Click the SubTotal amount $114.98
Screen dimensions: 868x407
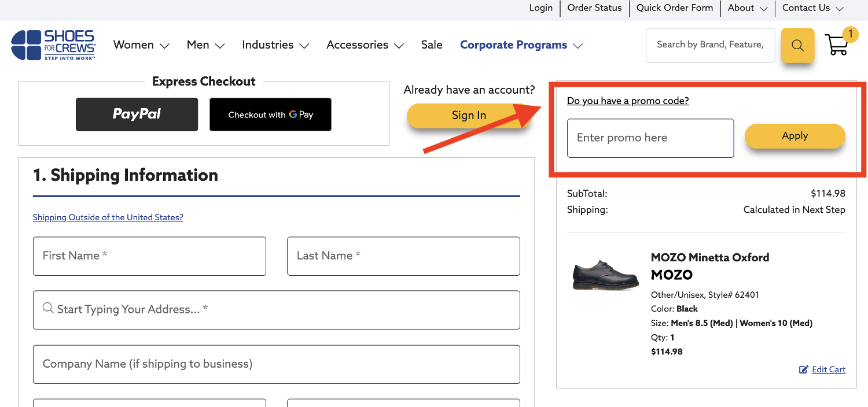click(828, 194)
